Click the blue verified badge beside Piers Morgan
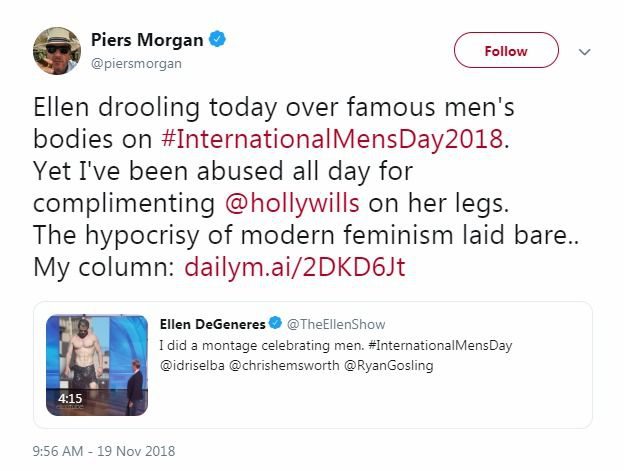624x471 pixels. pos(217,39)
